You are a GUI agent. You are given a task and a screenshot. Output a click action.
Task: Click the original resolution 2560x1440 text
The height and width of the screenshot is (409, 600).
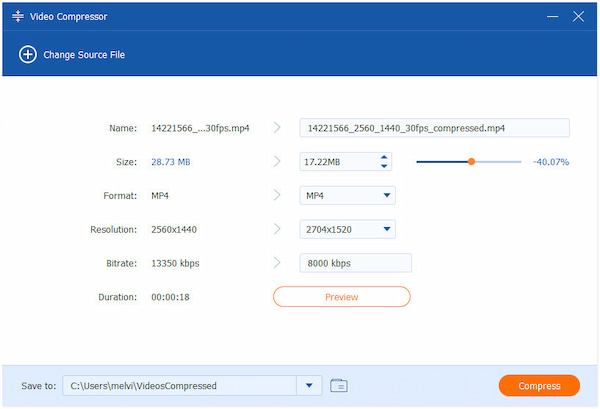coord(174,229)
